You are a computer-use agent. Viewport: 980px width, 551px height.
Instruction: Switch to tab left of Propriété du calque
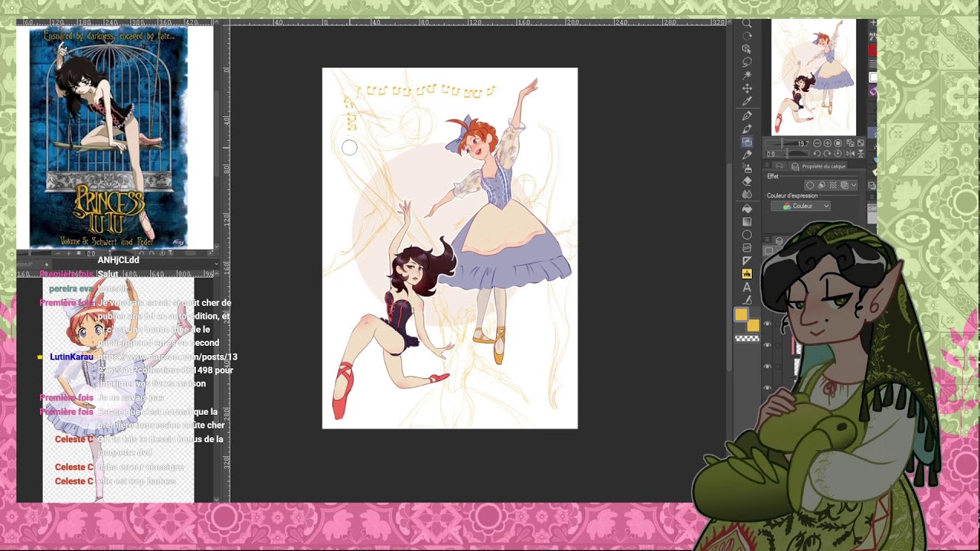click(x=779, y=166)
